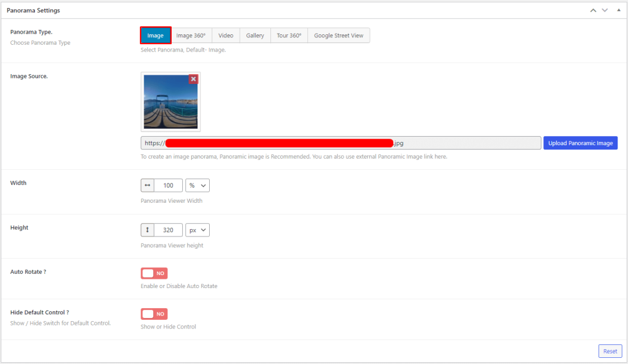Select the Gallery panorama type
The width and height of the screenshot is (628, 364).
(255, 35)
